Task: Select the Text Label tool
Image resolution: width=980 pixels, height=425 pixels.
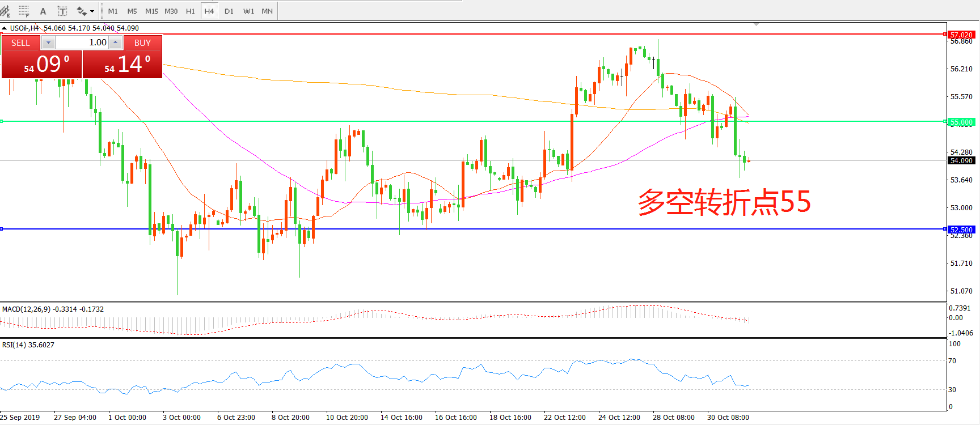Action: (x=62, y=11)
